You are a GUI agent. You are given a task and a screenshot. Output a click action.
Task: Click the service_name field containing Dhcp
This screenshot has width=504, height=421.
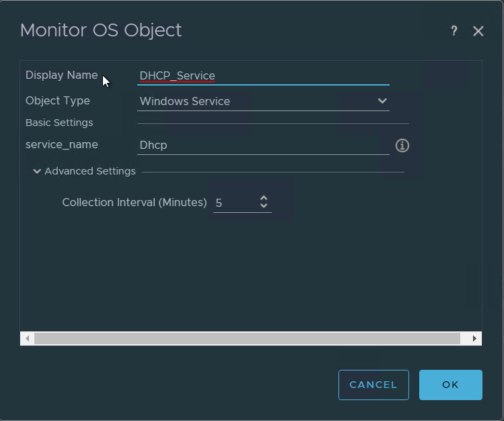pyautogui.click(x=262, y=145)
